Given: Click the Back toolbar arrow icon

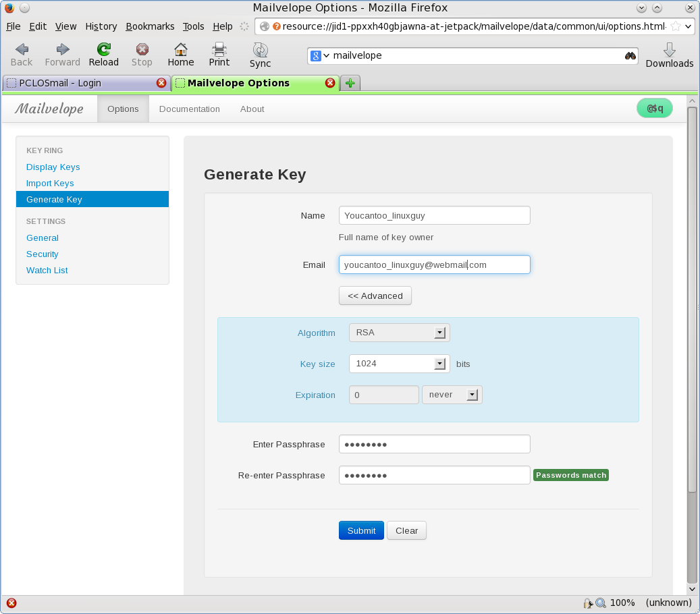Looking at the screenshot, I should coord(22,49).
